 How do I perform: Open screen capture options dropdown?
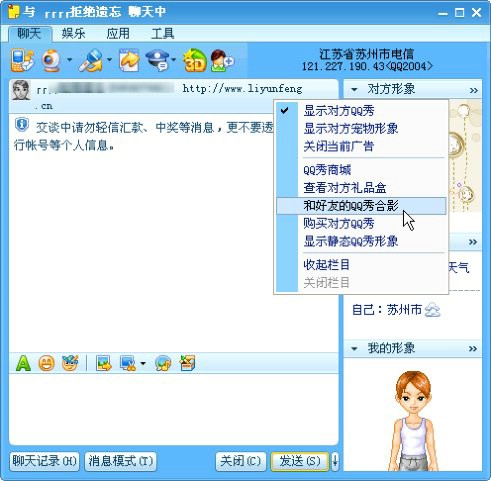click(x=143, y=363)
